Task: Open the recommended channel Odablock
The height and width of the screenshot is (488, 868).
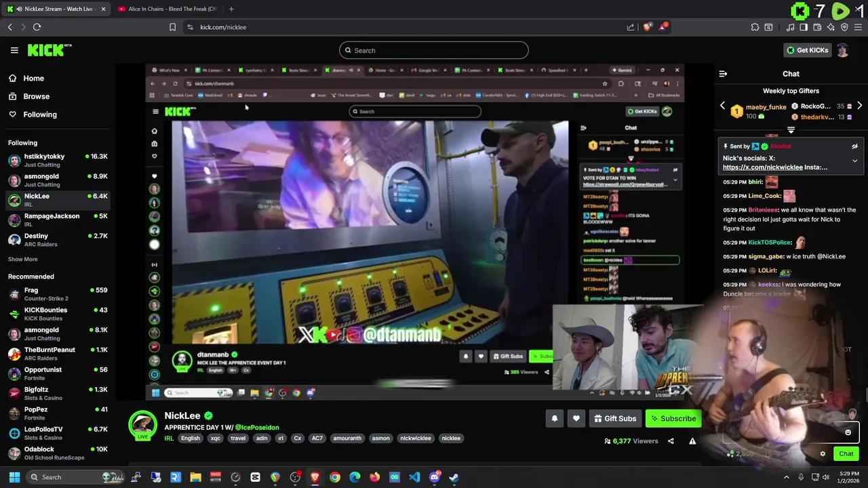Action: coord(58,453)
